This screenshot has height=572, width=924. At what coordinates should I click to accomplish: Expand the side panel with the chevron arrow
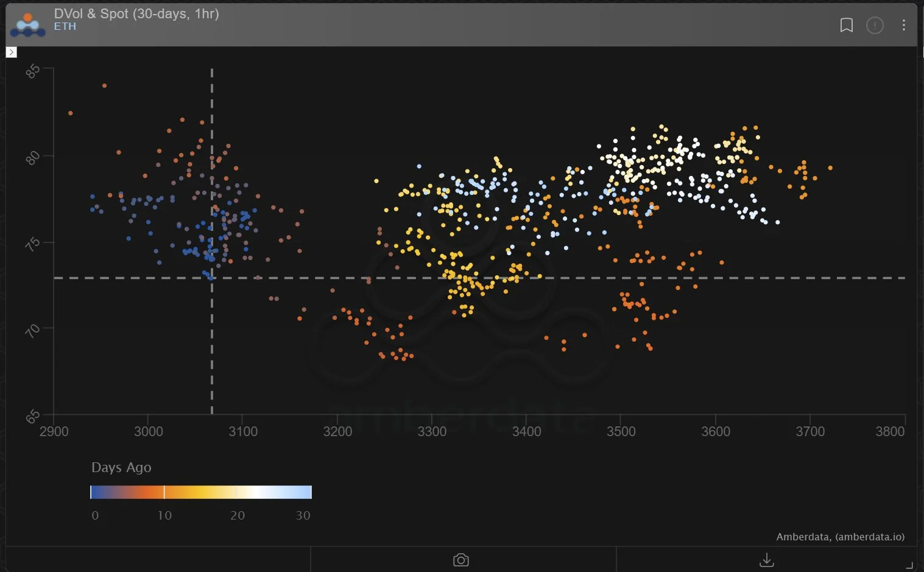[11, 52]
